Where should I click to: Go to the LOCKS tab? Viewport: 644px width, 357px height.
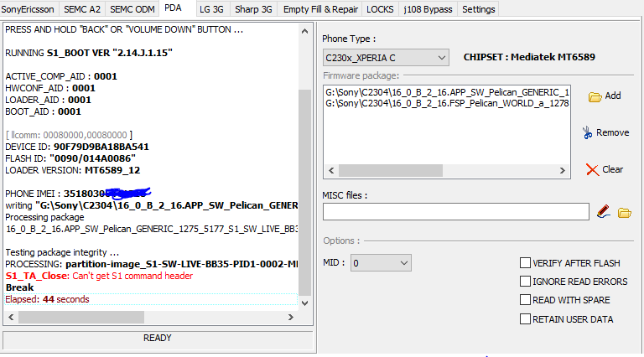tap(380, 9)
